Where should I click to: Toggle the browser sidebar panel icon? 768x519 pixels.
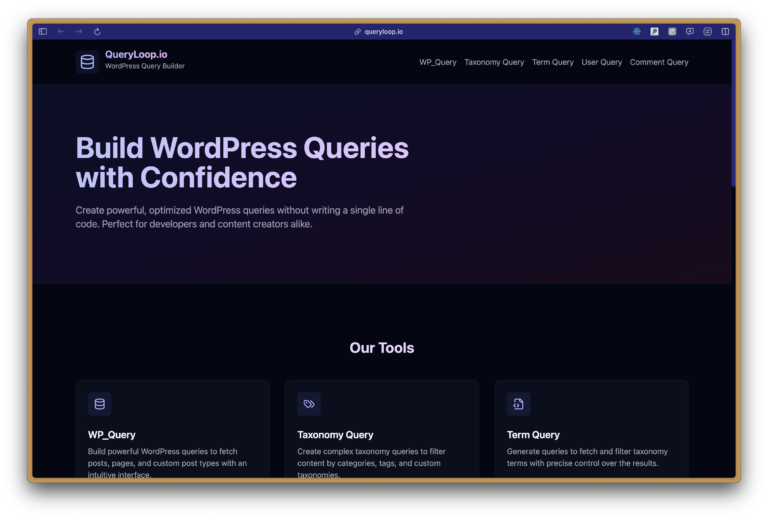coord(43,31)
